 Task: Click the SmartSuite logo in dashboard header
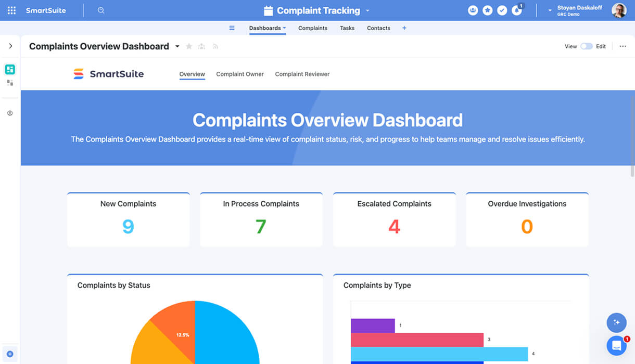[108, 74]
